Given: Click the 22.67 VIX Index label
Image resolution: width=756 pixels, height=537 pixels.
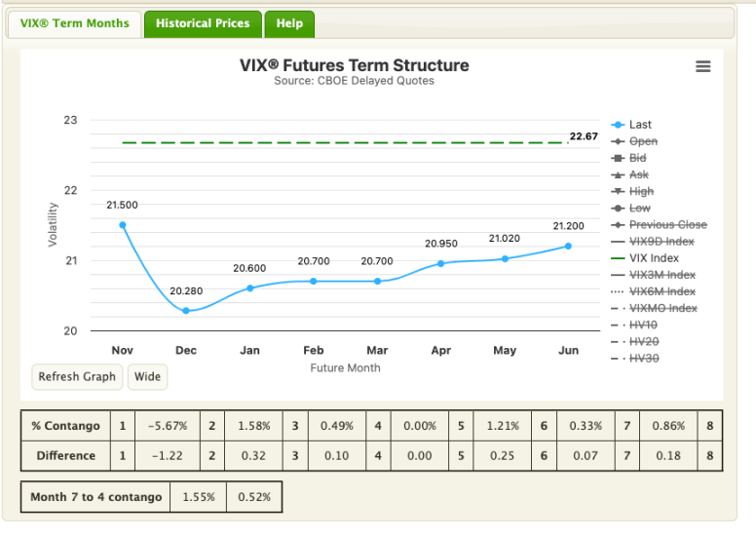Looking at the screenshot, I should [x=584, y=136].
